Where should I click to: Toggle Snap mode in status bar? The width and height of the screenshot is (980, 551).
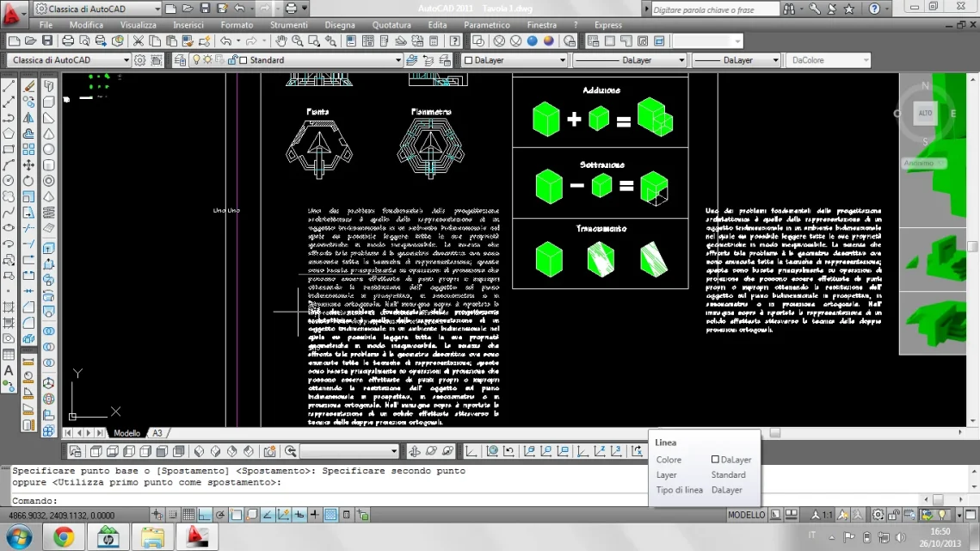(172, 516)
